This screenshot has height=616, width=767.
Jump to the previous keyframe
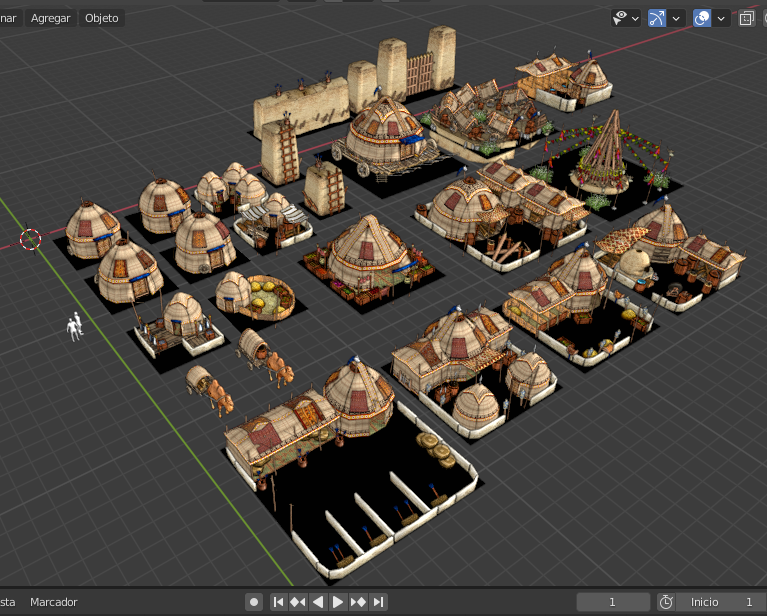point(298,602)
